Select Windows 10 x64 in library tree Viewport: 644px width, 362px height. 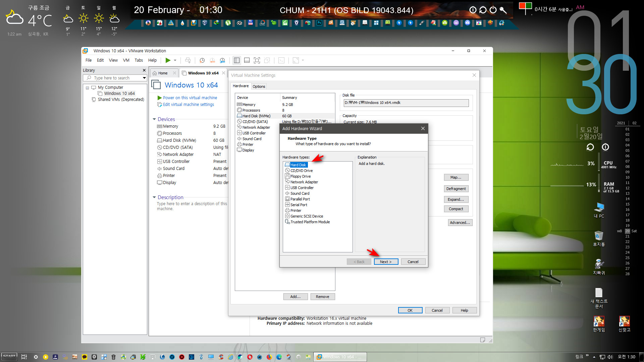click(119, 94)
